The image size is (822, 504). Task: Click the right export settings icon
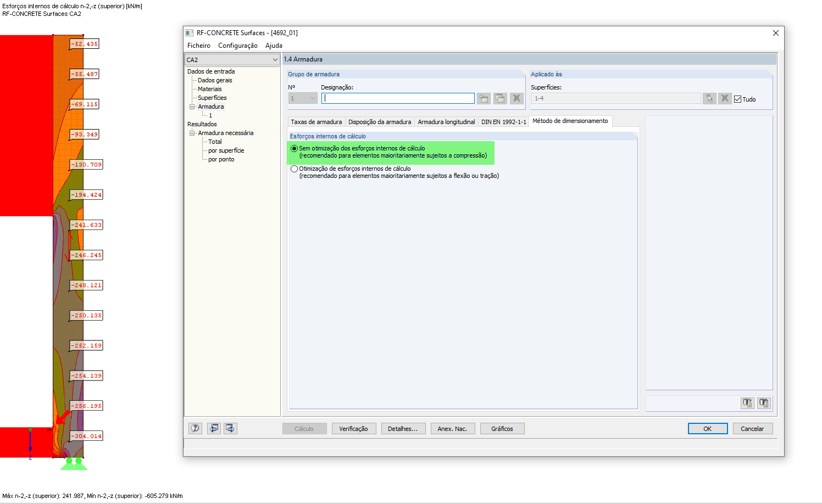(x=764, y=403)
